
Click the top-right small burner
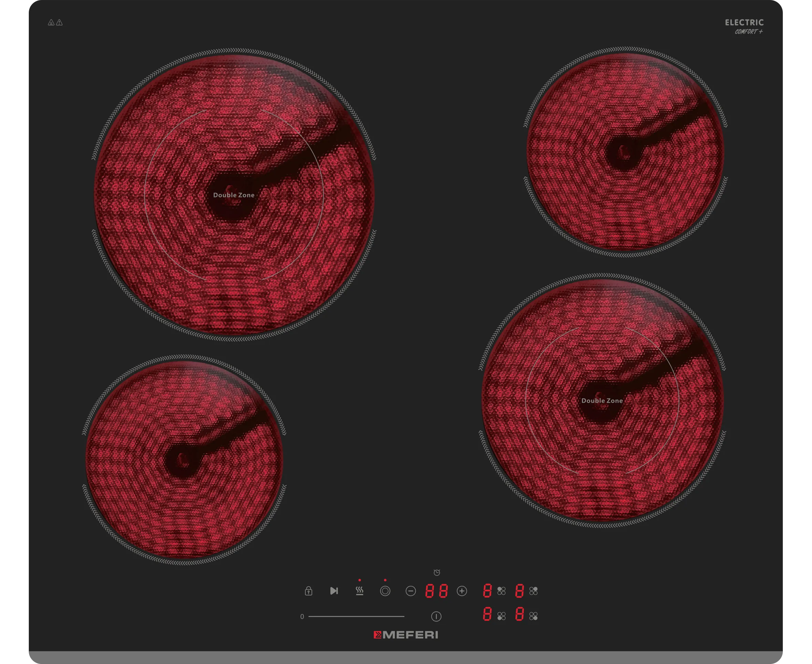click(625, 152)
